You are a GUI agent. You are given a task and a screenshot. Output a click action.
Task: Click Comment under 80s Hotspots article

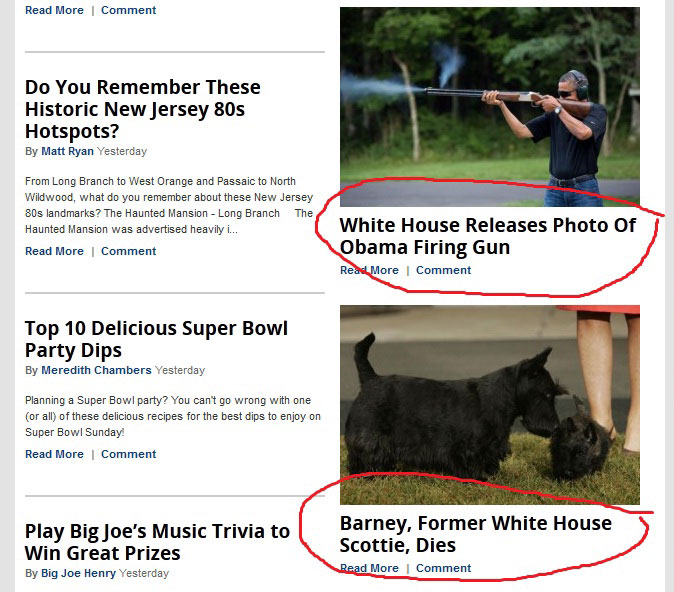point(129,251)
